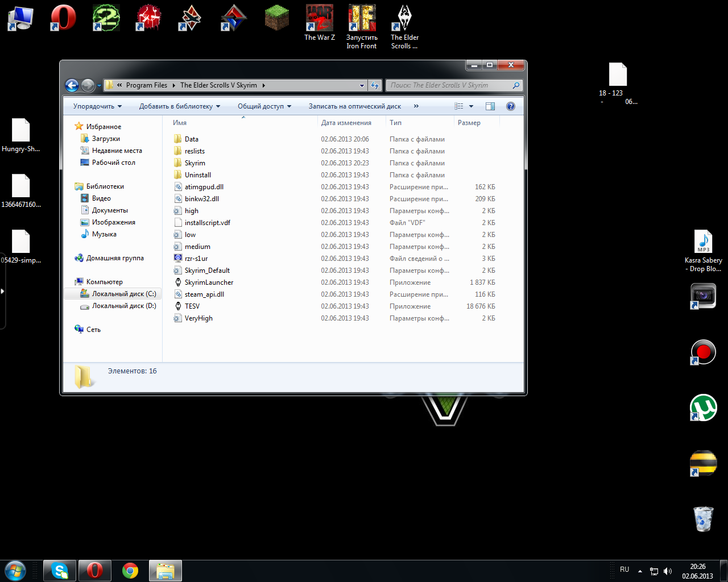This screenshot has width=728, height=582.
Task: Click the search field in Explorer
Action: (x=454, y=85)
